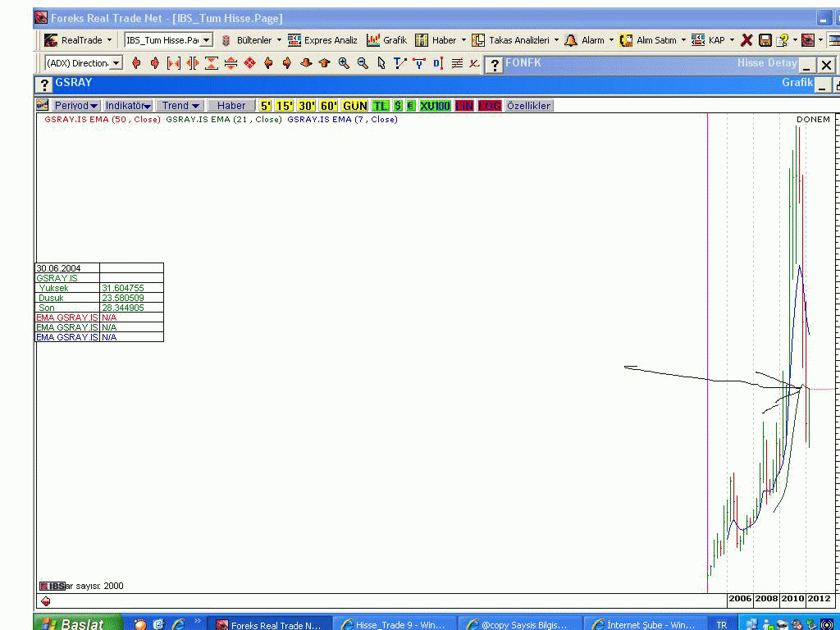Switch to 30-minute period

pos(307,106)
